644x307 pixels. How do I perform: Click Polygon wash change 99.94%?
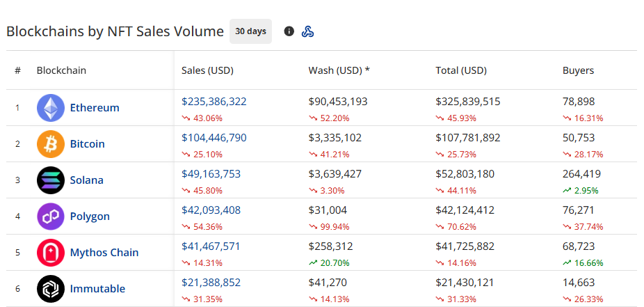tap(329, 227)
